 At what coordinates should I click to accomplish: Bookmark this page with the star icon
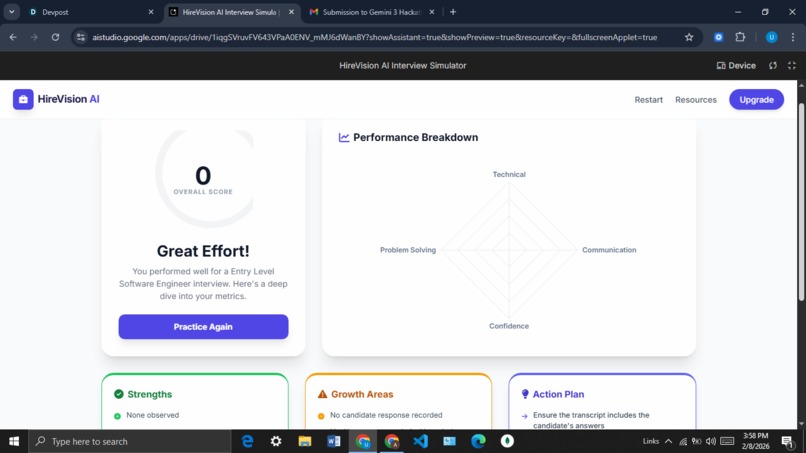(689, 37)
